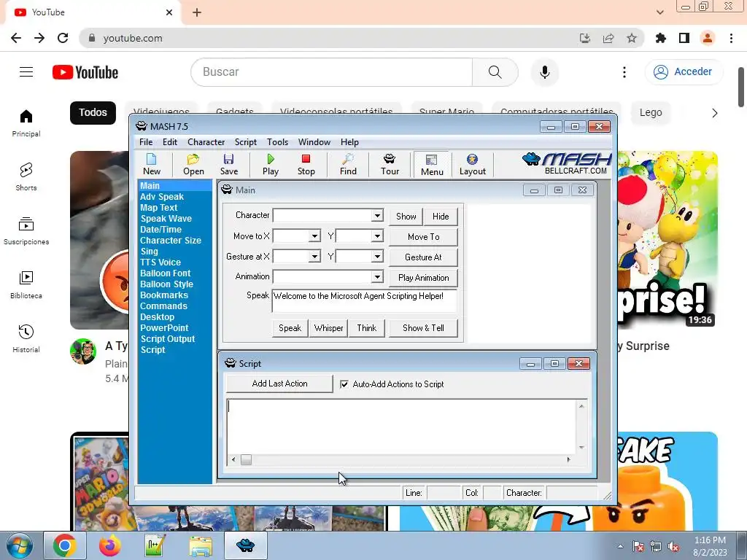The image size is (747, 560).
Task: Click the Script pane scroll down arrow
Action: point(581,447)
